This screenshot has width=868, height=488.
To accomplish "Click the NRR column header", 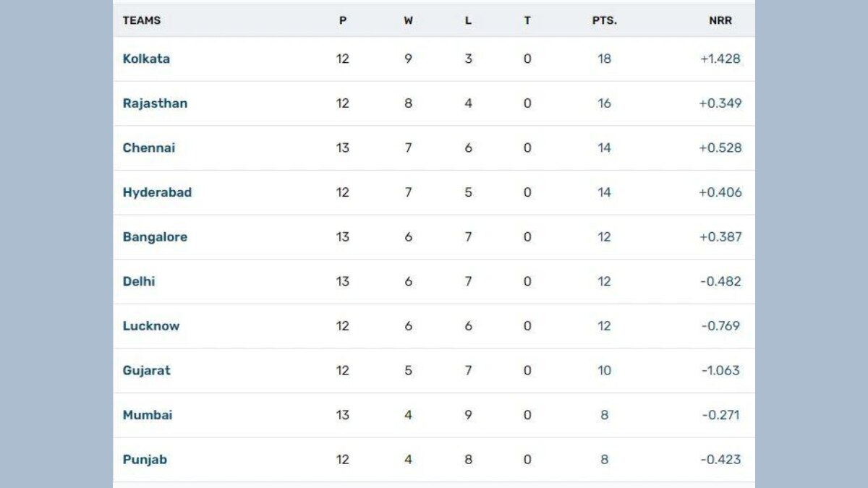I will [720, 20].
